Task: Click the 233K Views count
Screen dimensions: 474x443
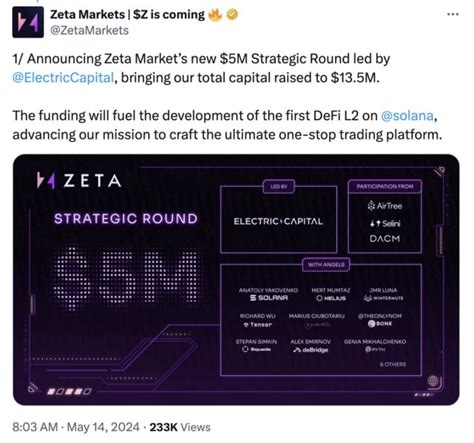Action: (180, 427)
